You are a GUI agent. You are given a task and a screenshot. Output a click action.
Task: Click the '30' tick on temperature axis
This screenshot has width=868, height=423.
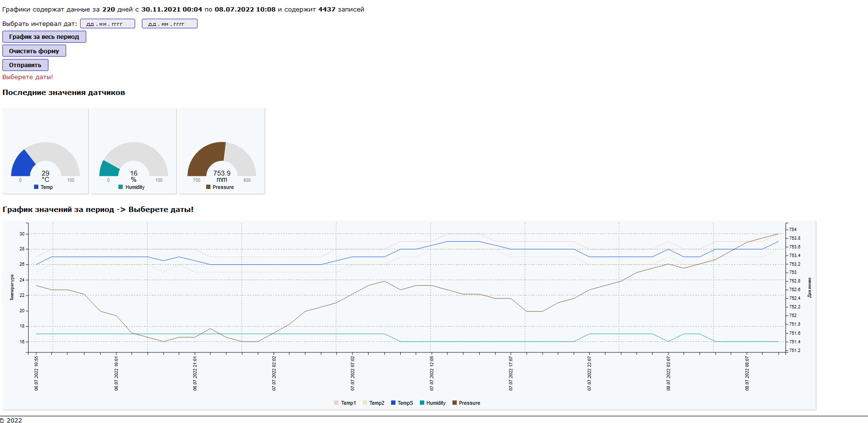[x=22, y=234]
